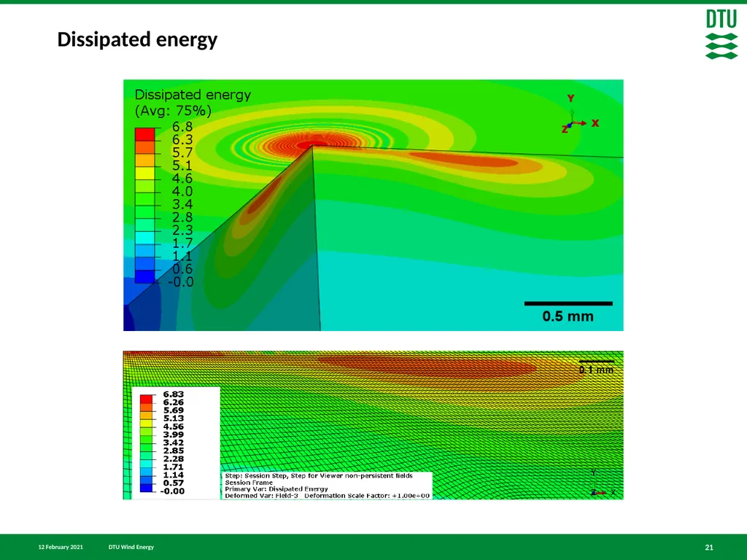Click the 'Session Frame' annotation line

coord(249,483)
